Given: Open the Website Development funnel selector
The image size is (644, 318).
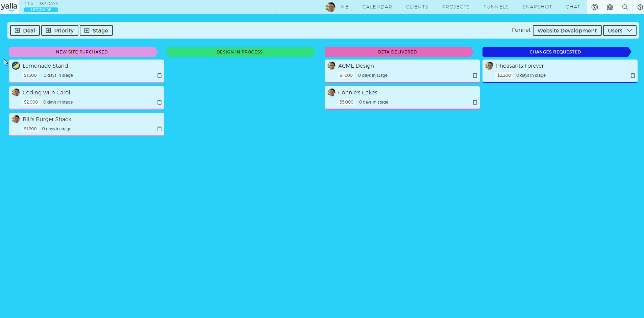Looking at the screenshot, I should (567, 30).
